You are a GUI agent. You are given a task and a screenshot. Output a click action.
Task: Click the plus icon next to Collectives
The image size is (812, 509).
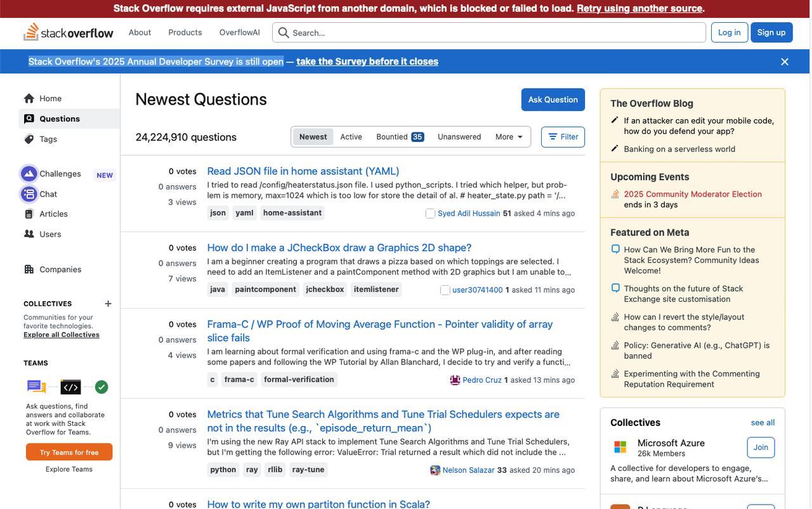tap(108, 304)
